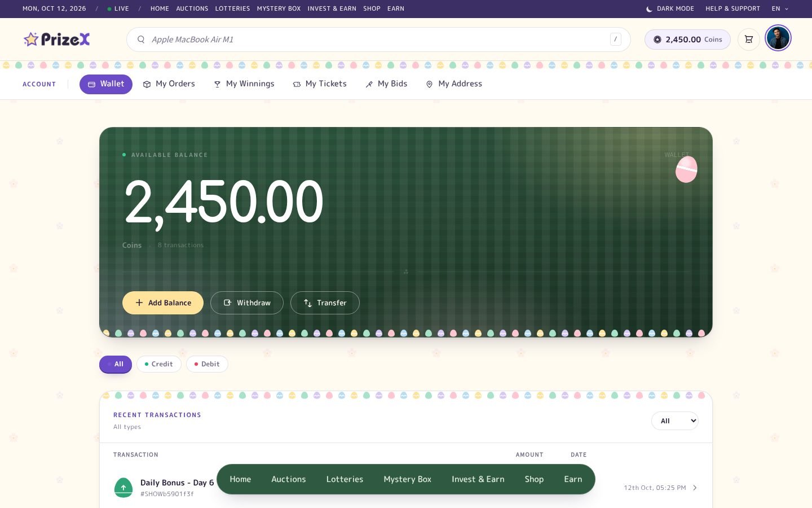This screenshot has width=812, height=508.
Task: Click the Transfer button
Action: pos(325,303)
